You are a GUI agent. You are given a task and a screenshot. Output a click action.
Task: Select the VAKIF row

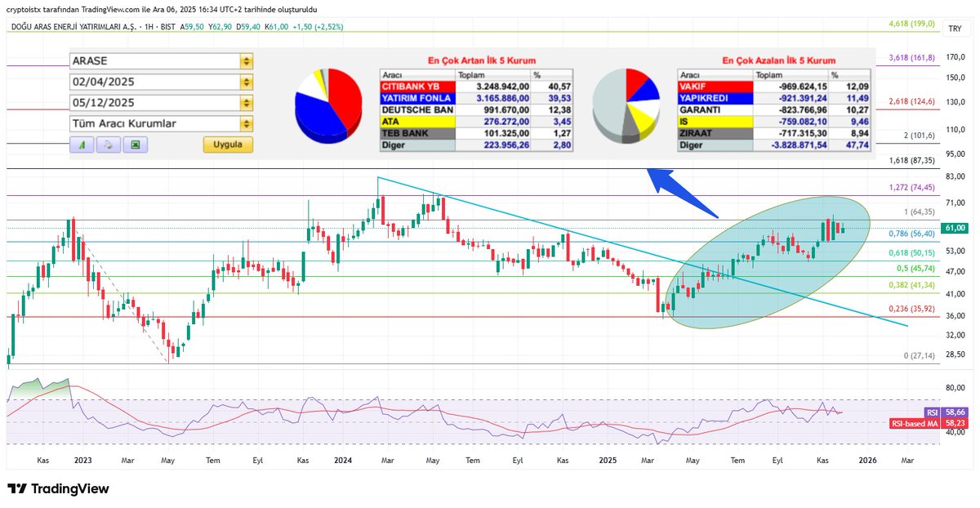773,86
